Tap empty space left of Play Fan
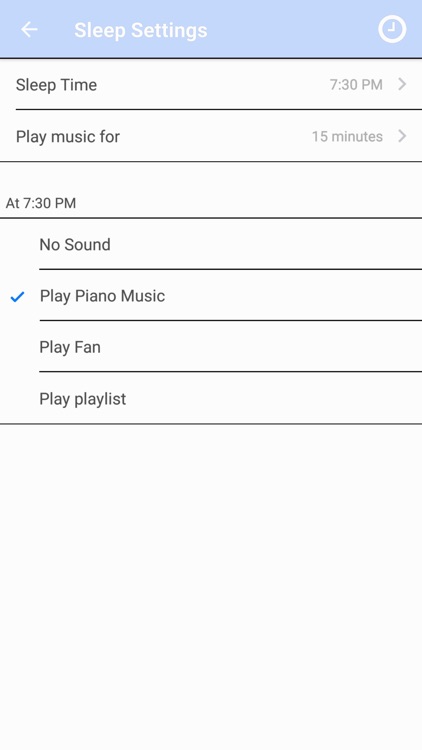Screen dimensions: 422x750 pos(19,347)
